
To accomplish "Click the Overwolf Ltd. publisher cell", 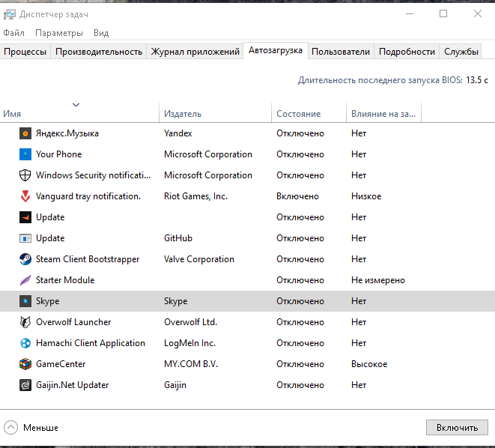I will pos(191,322).
